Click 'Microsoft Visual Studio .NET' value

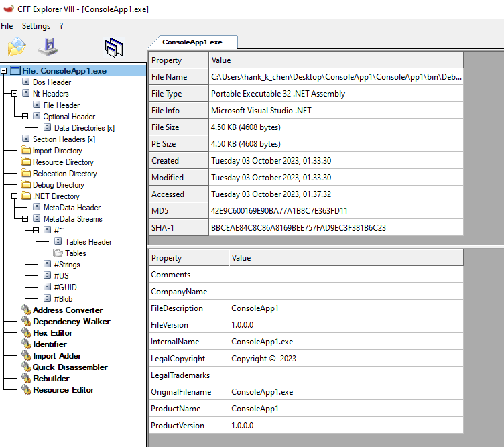tap(261, 111)
